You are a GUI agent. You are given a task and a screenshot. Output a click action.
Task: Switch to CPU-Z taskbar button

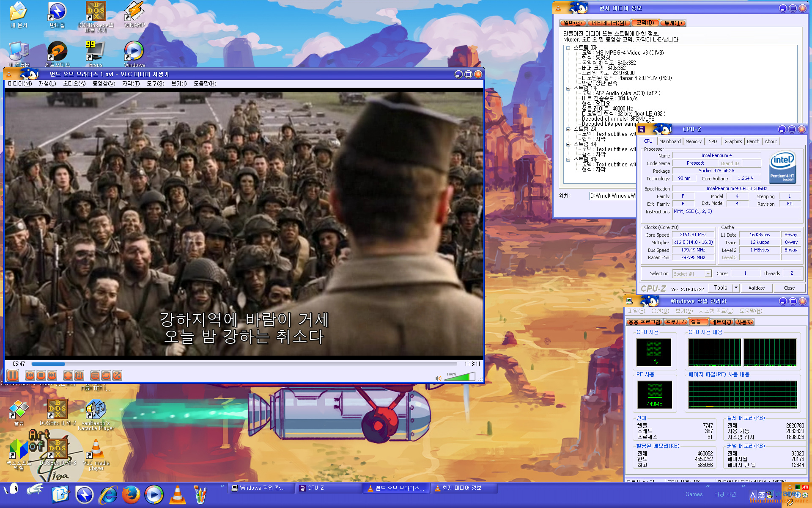coord(329,488)
